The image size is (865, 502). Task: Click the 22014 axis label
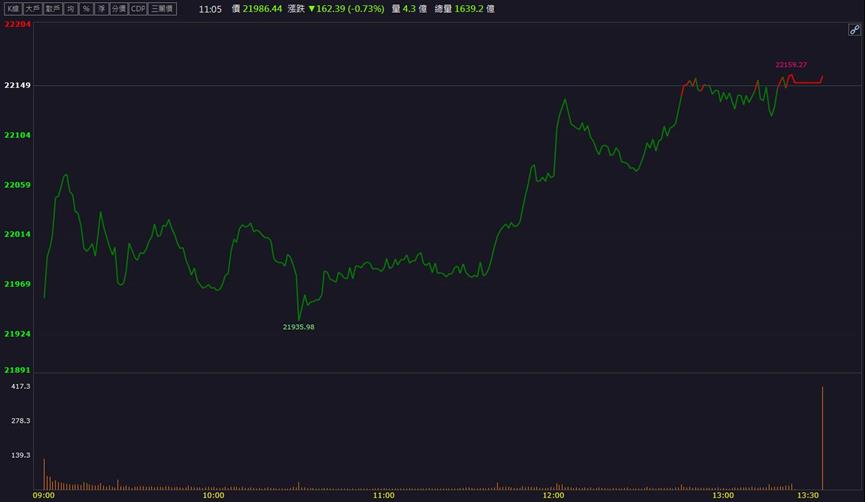click(18, 234)
